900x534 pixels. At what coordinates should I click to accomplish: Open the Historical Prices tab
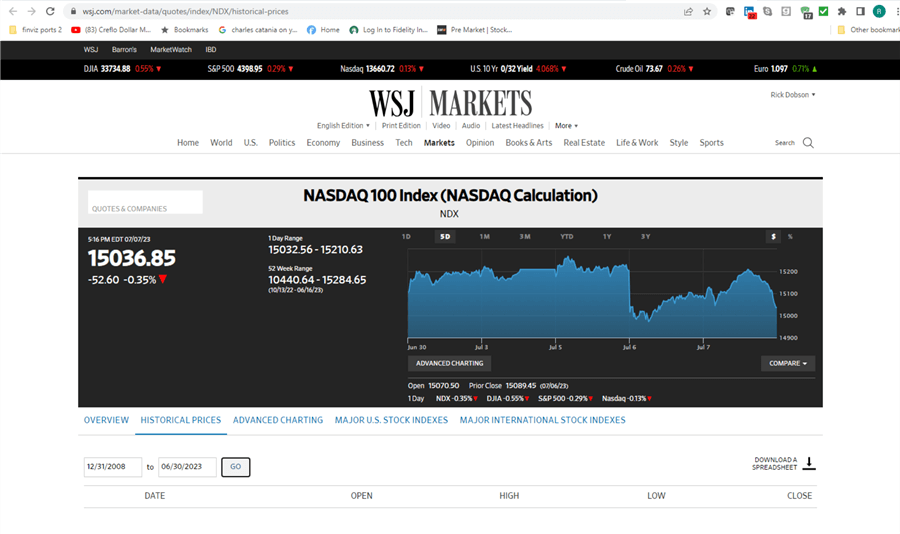181,420
